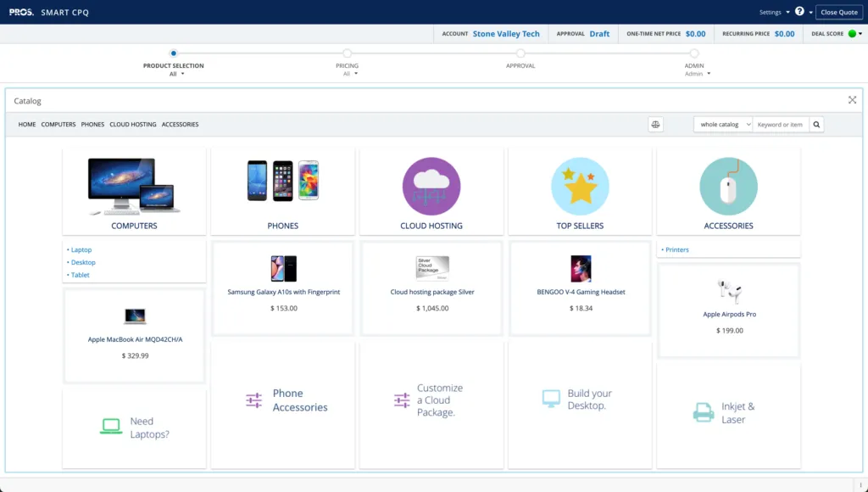The image size is (868, 492).
Task: Open the Tablet subcategory link
Action: pyautogui.click(x=81, y=275)
